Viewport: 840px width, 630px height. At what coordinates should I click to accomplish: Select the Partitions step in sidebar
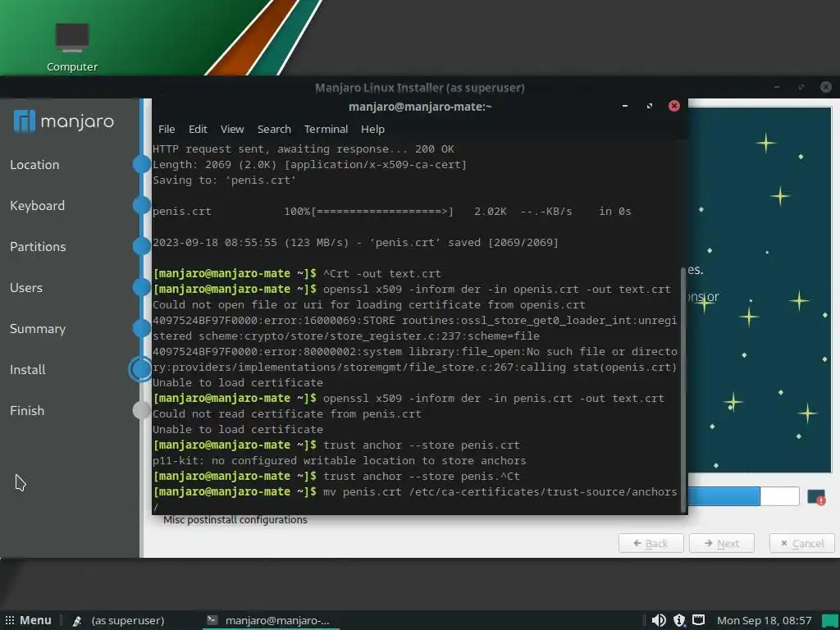click(x=38, y=246)
